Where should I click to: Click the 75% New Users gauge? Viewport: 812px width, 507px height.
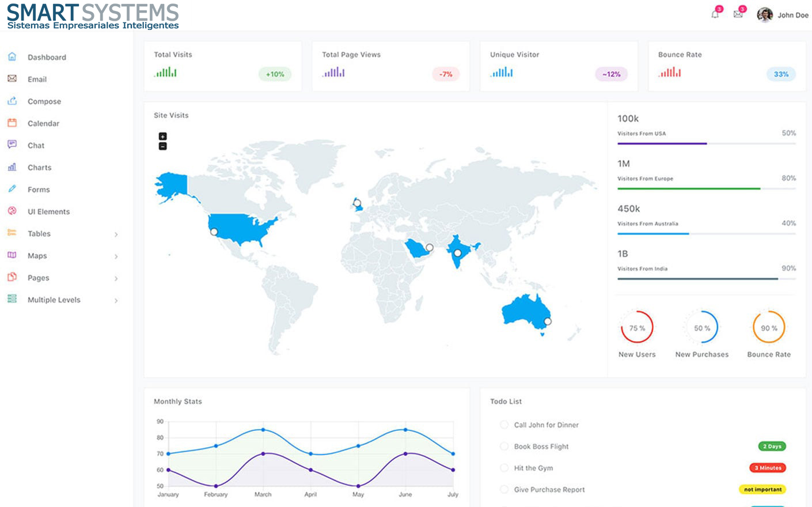637,327
